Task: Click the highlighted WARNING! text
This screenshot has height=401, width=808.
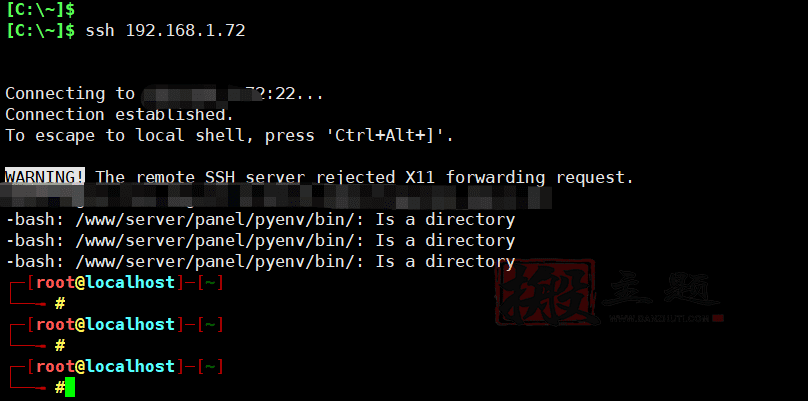Action: 45,177
